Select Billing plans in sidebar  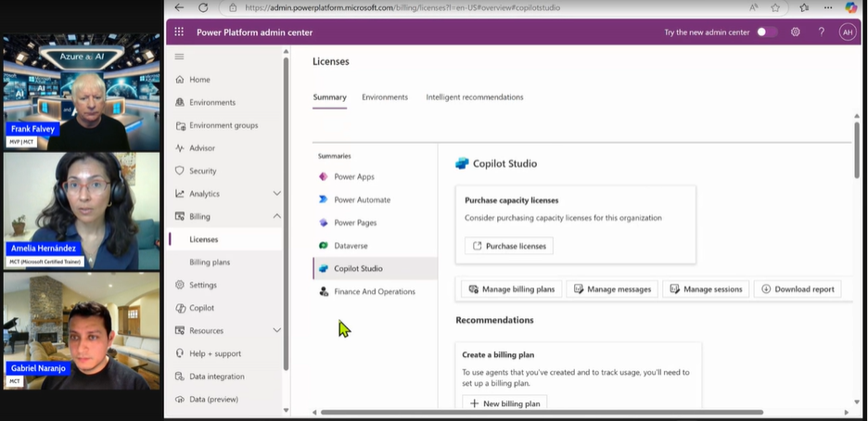tap(210, 262)
